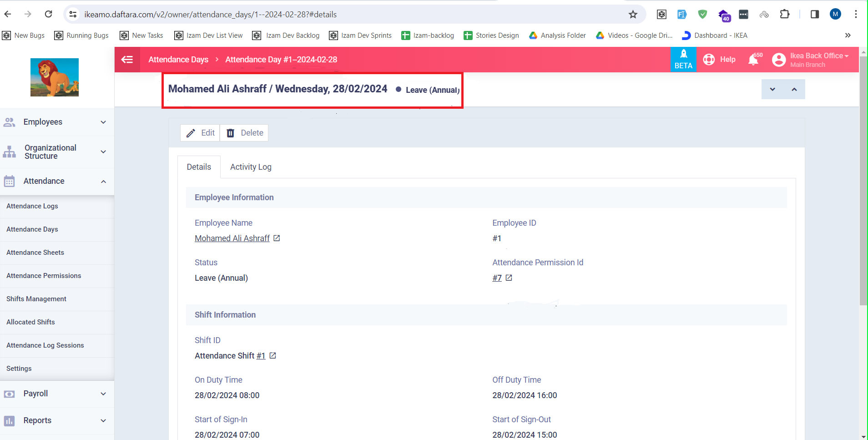The height and width of the screenshot is (440, 868).
Task: Go to next record with down arrow
Action: (x=772, y=89)
